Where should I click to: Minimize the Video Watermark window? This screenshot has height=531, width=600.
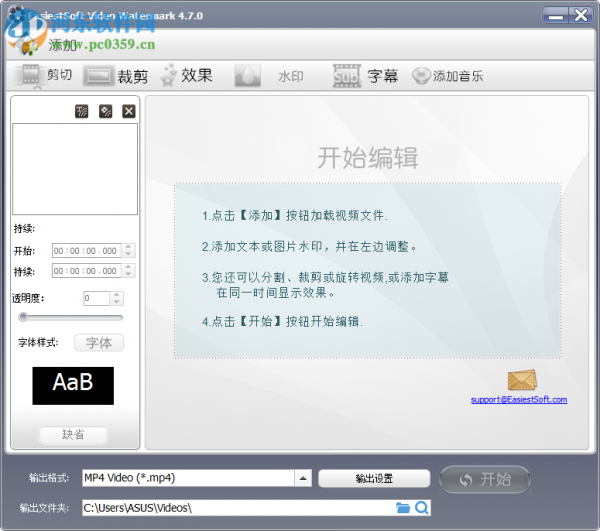(555, 16)
